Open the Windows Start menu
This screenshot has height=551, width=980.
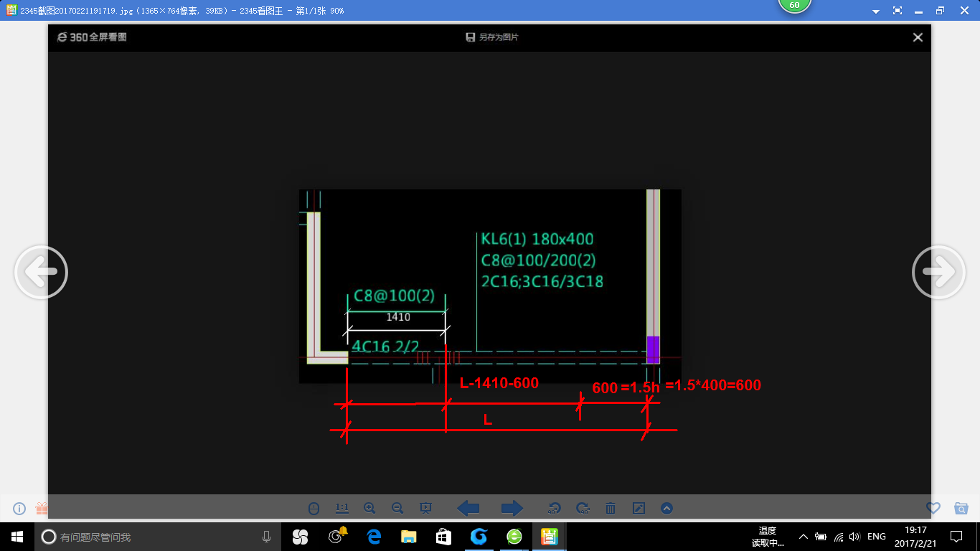tap(17, 537)
